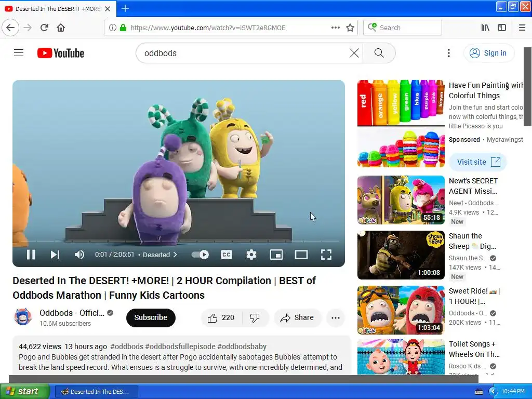This screenshot has width=532, height=399.
Task: Enable theater mode view
Action: pos(301,255)
